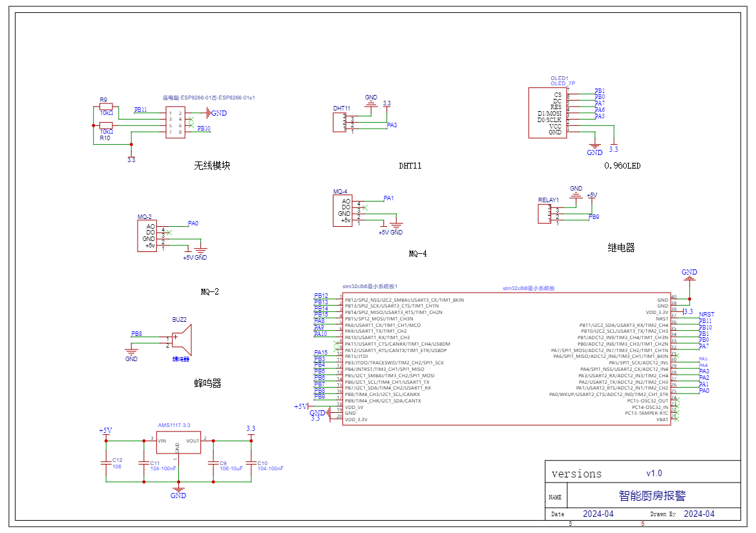Click the '0.96OLED' caption text
This screenshot has width=756, height=533.
point(622,166)
